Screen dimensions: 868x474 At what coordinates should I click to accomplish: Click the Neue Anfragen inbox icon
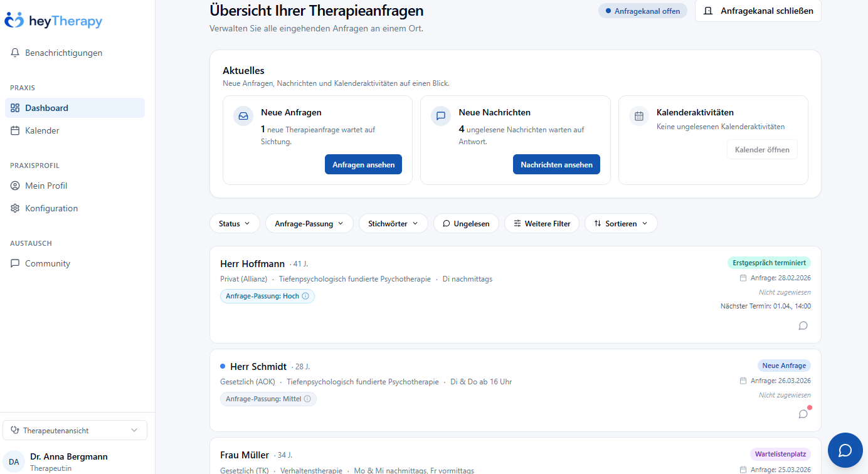[243, 116]
